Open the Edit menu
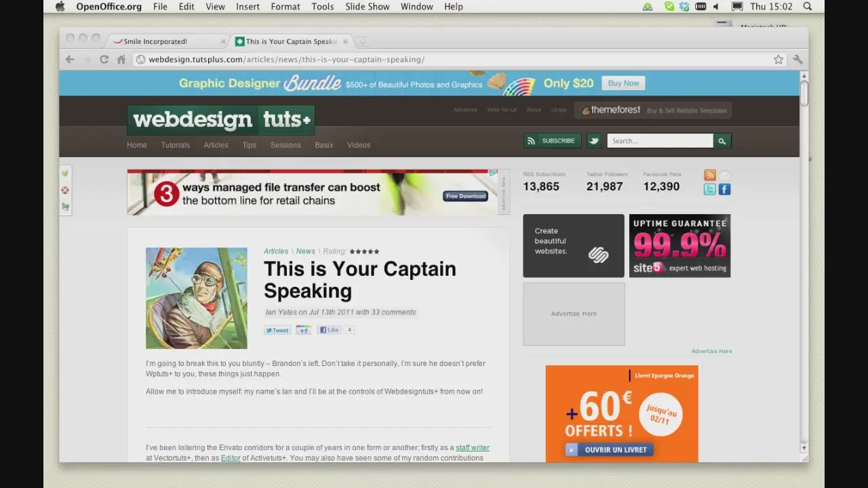The height and width of the screenshot is (488, 868). 186,7
